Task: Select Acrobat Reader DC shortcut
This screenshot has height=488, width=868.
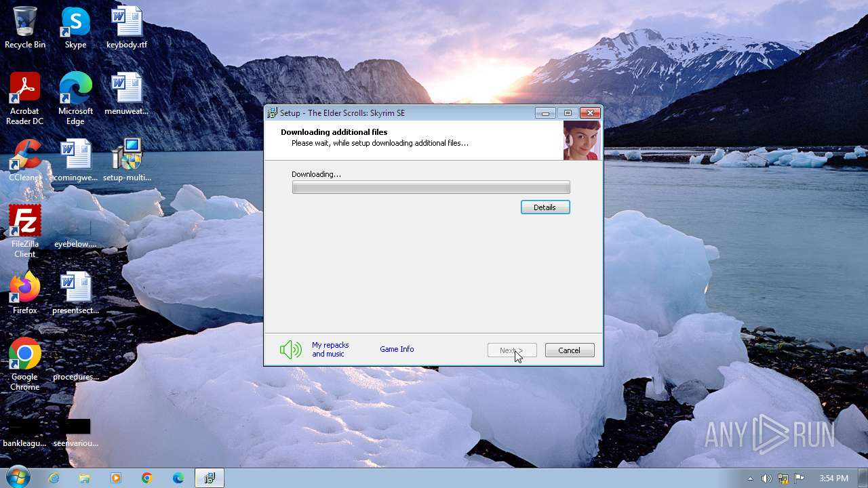Action: click(25, 99)
